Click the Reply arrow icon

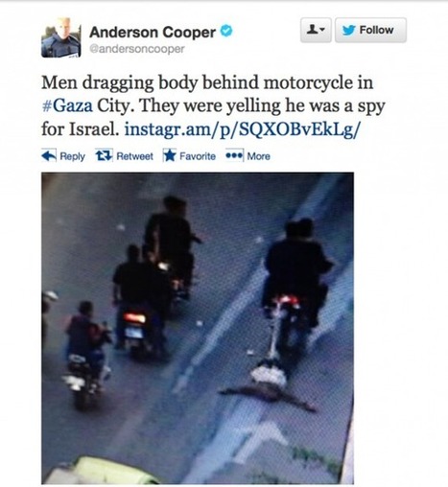coord(49,155)
